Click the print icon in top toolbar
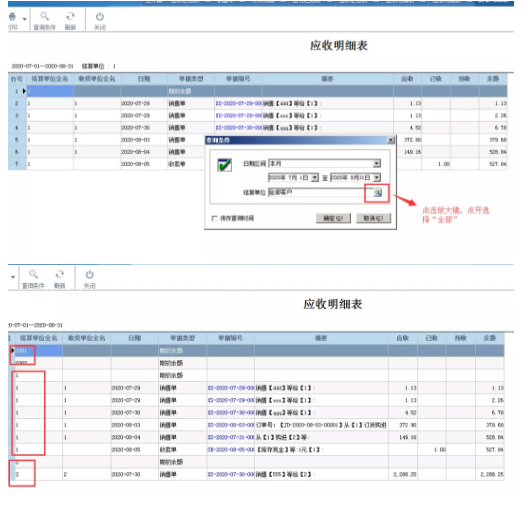 (x=12, y=17)
